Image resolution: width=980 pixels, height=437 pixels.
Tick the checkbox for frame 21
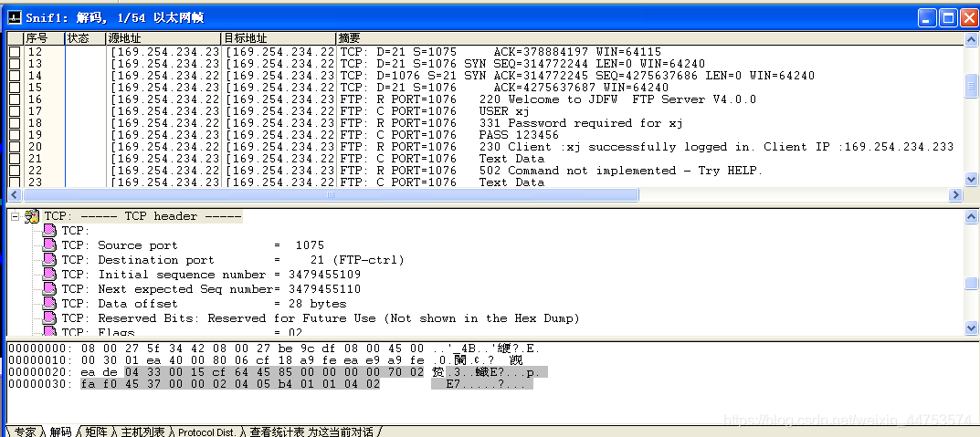tap(15, 159)
